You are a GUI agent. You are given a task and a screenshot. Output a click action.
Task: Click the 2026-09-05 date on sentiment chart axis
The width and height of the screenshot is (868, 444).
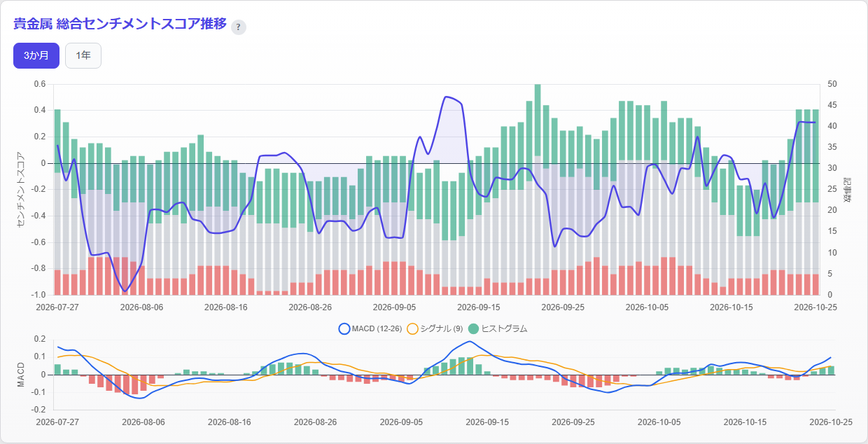click(394, 307)
